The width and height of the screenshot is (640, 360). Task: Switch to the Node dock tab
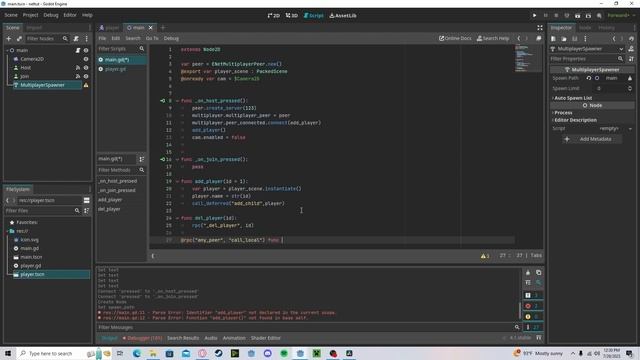[585, 28]
